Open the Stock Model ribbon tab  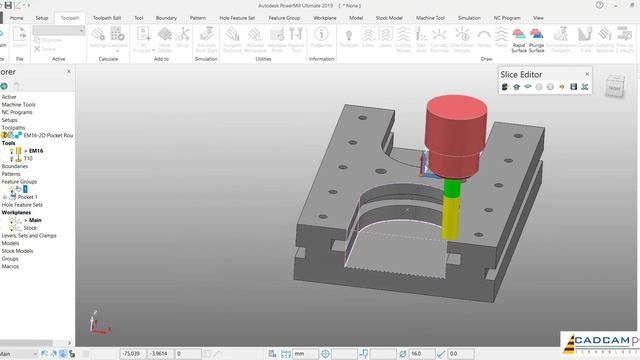[x=389, y=18]
